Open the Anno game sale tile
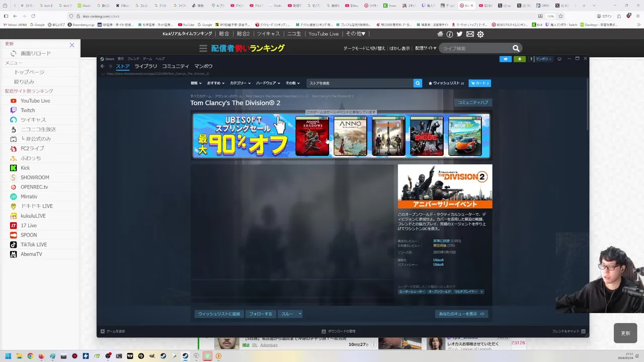Image resolution: width=644 pixels, height=362 pixels. click(x=350, y=136)
